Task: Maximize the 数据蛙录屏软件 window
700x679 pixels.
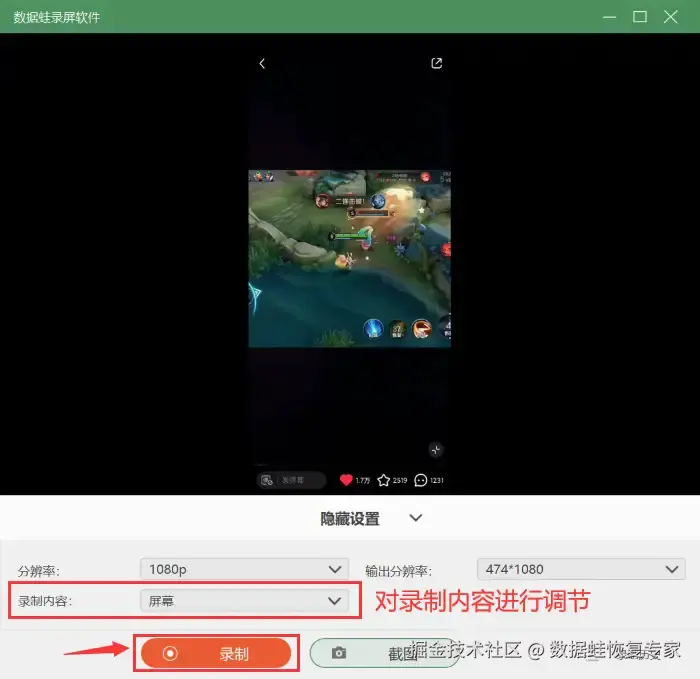Action: [x=640, y=17]
